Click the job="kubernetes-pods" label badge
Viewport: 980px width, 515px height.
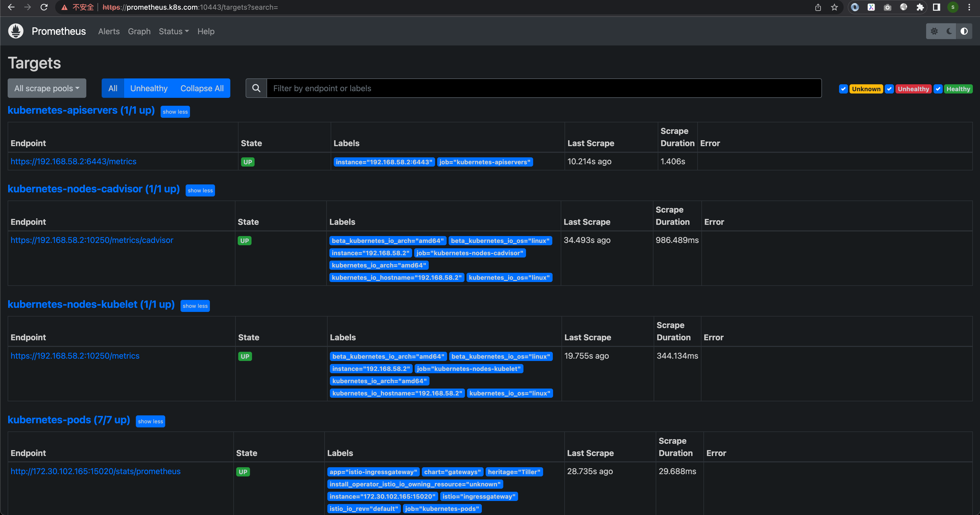(x=442, y=509)
